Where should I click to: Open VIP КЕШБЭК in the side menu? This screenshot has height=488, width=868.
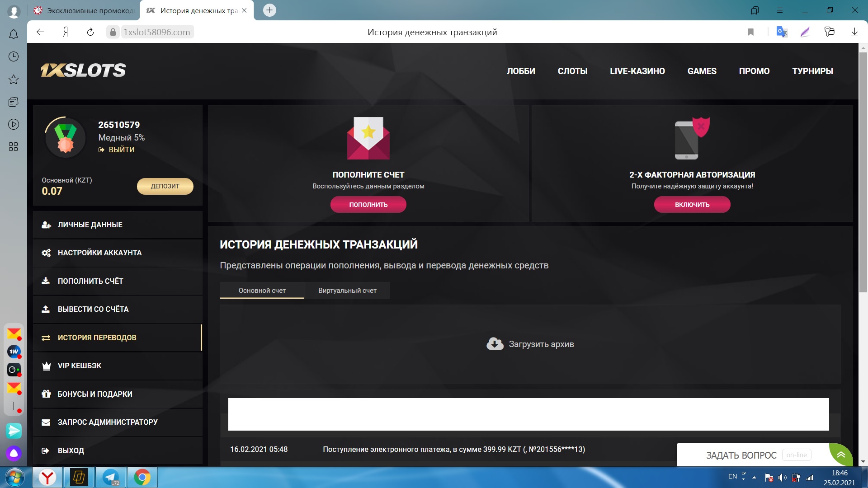click(x=80, y=366)
